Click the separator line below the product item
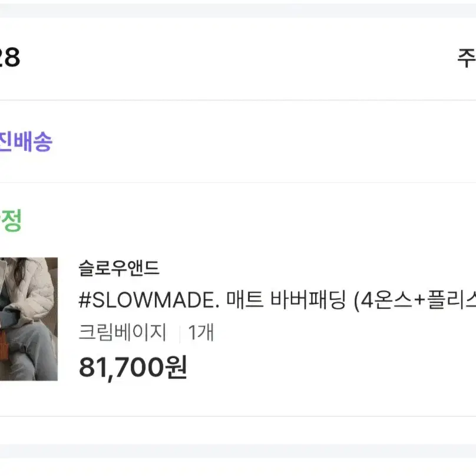The width and height of the screenshot is (476, 476). pos(238,416)
